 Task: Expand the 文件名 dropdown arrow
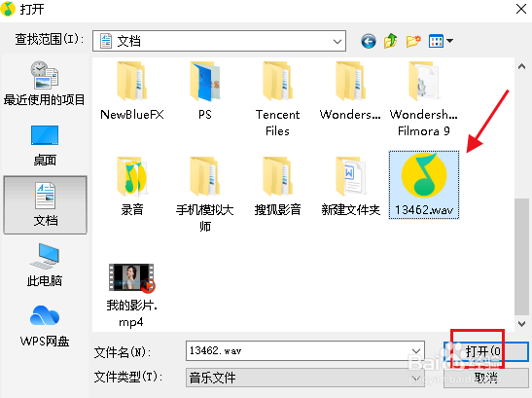(416, 350)
